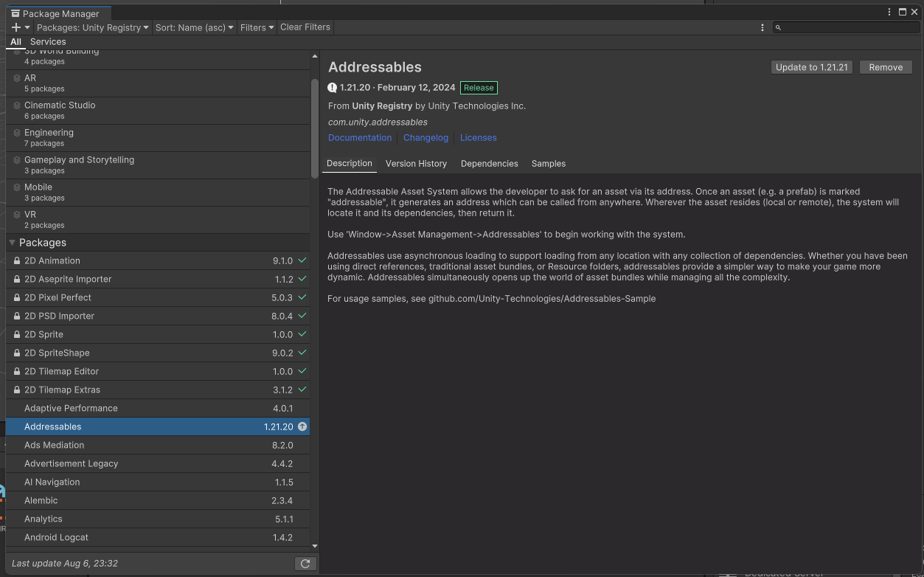Click the green checkmark for 2D Tilemap Editor

pyautogui.click(x=302, y=371)
